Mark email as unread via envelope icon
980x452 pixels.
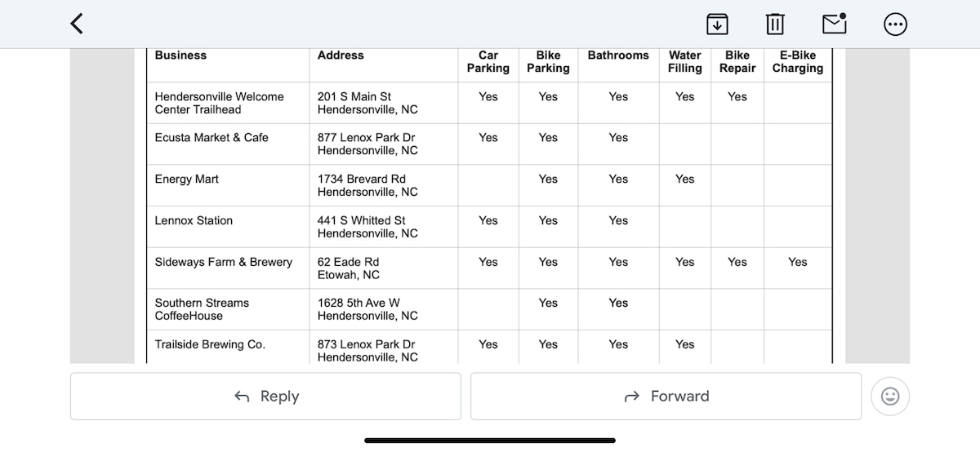point(835,24)
